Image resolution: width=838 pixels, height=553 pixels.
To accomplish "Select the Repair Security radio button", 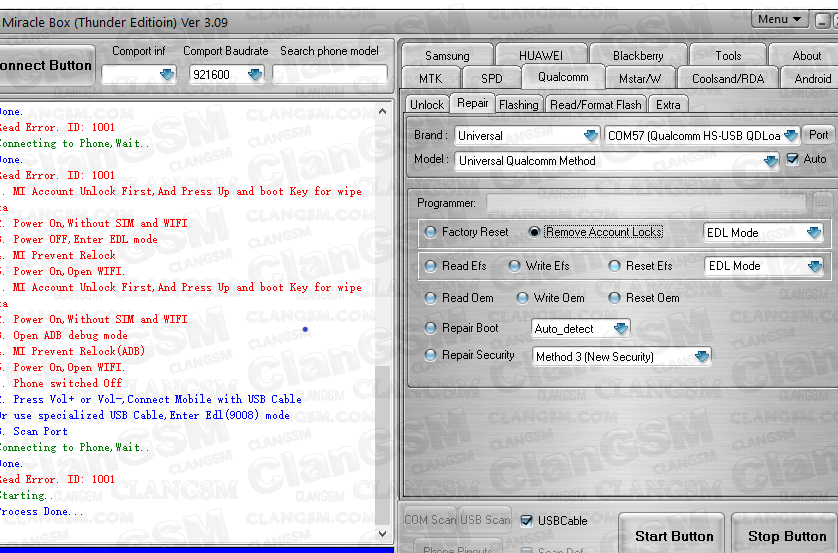I will pyautogui.click(x=430, y=355).
